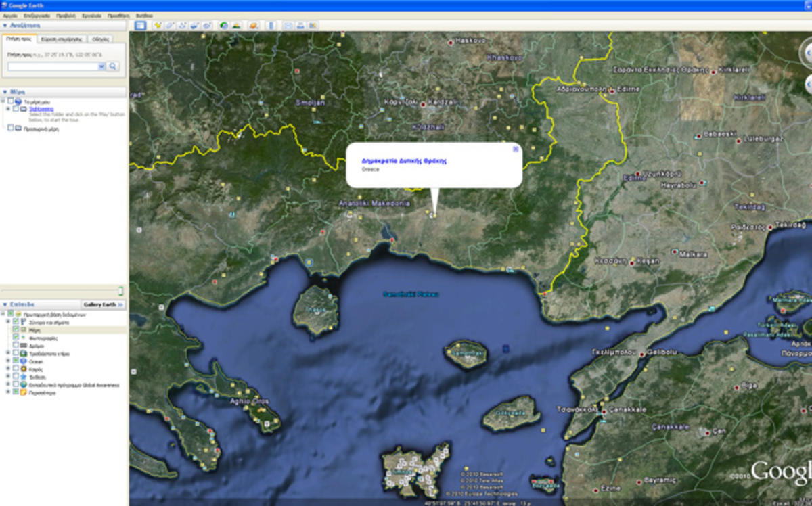Click the Global Awareness layer globe icon
812x506 pixels.
click(24, 384)
